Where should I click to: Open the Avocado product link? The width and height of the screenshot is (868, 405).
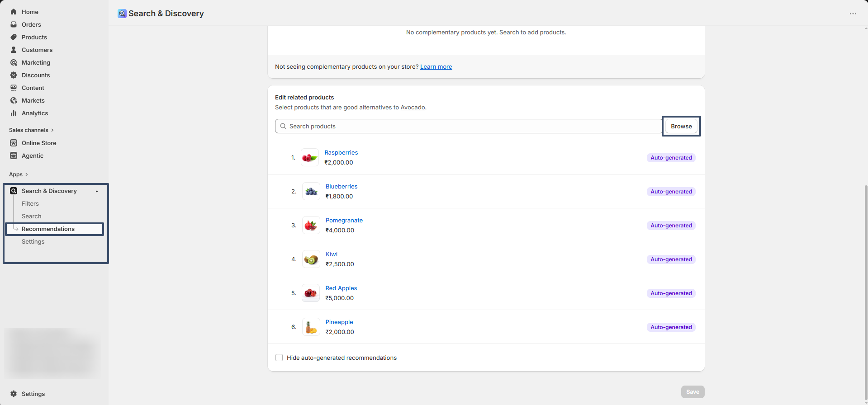(413, 107)
